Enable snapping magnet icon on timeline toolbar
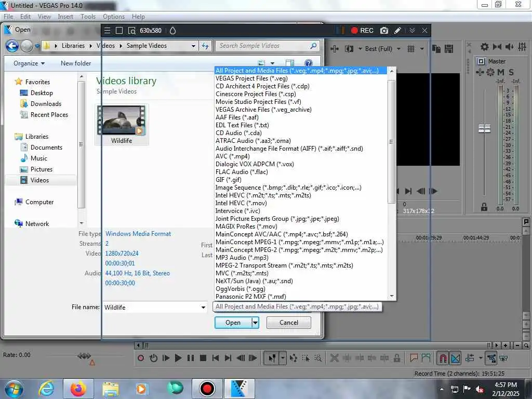The image size is (532, 399). point(443,358)
